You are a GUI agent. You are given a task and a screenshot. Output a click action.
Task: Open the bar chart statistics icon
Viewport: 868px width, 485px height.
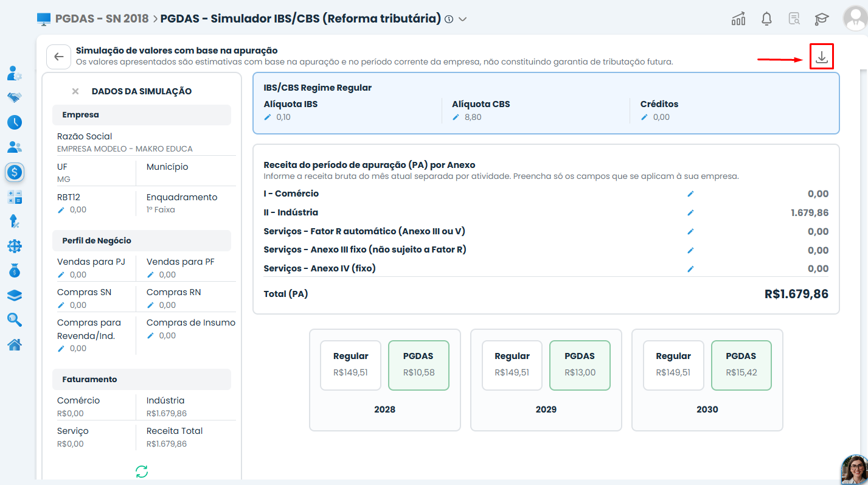[x=738, y=19]
